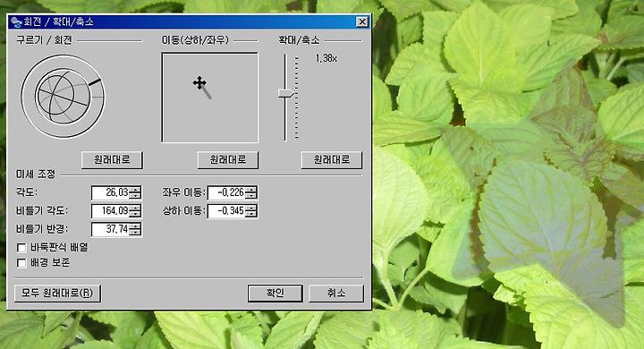Reset movement with 원래대로 under 이동
Image resolution: width=644 pixels, height=349 pixels.
(228, 160)
